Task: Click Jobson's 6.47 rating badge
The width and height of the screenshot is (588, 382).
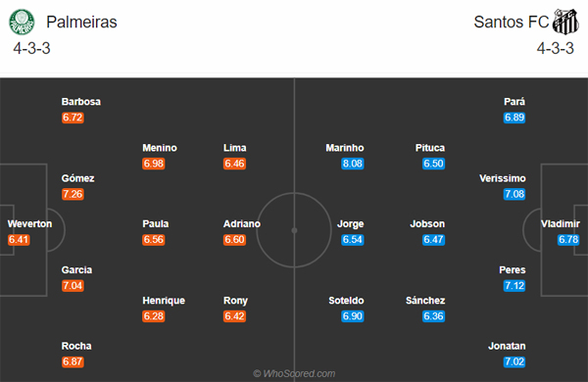Action: [x=433, y=240]
